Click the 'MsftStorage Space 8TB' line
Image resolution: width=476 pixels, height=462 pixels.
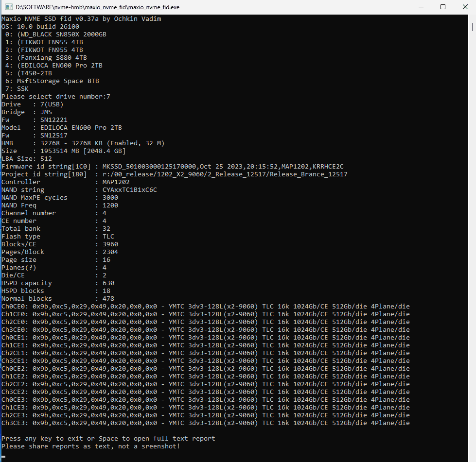52,81
